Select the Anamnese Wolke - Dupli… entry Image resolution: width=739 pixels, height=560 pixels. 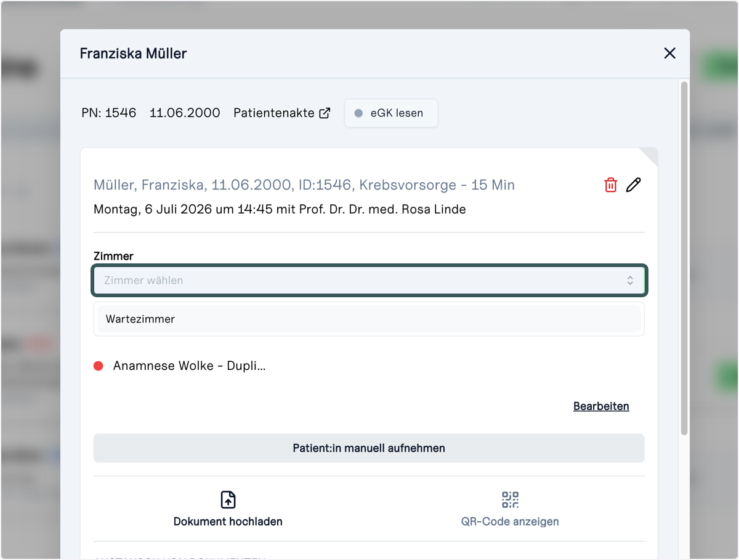190,366
